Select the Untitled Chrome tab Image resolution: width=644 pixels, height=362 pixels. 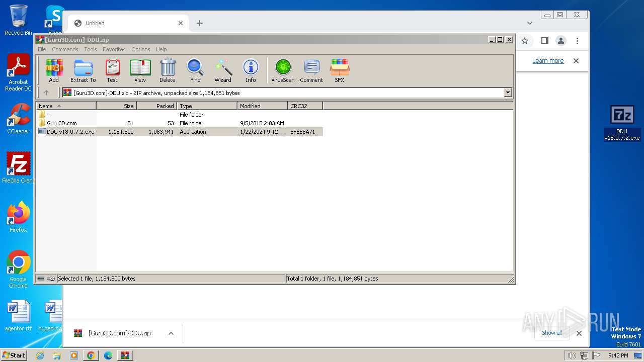(128, 23)
